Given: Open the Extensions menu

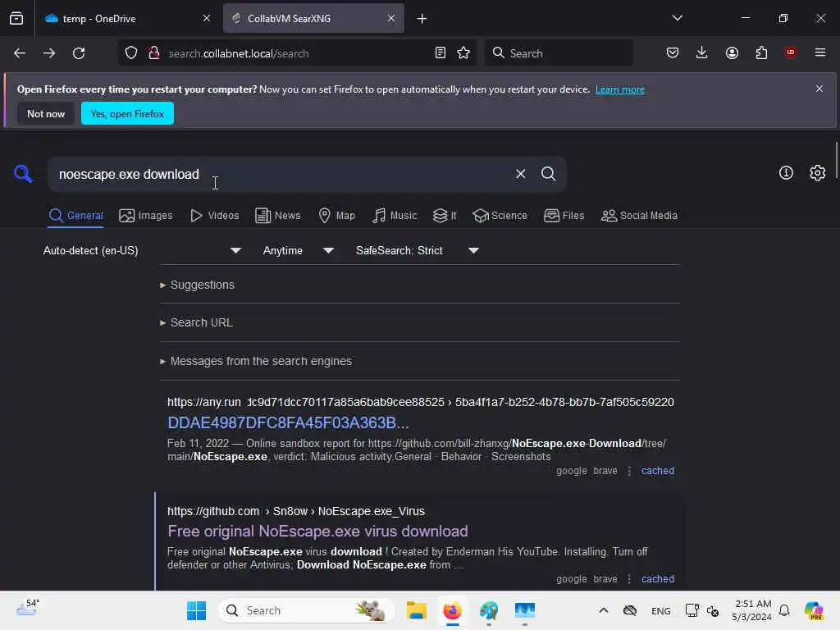Looking at the screenshot, I should [761, 53].
